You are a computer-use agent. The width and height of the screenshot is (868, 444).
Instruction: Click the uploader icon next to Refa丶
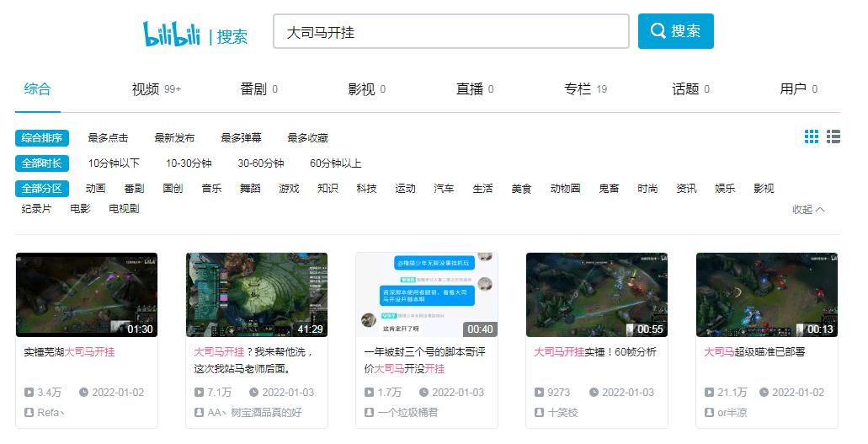[x=29, y=412]
